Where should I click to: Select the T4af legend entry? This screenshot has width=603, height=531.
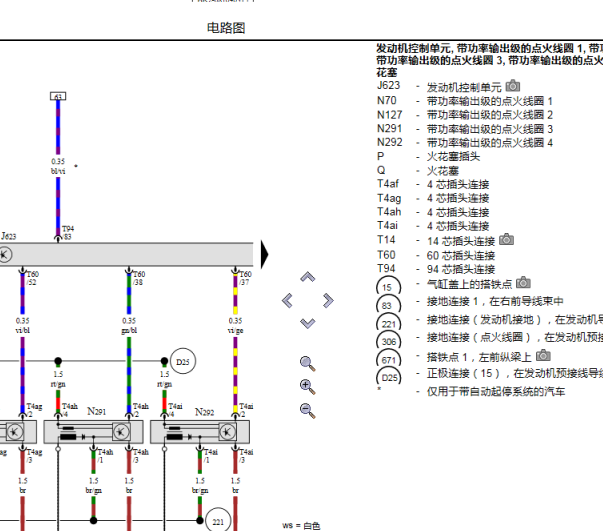433,184
